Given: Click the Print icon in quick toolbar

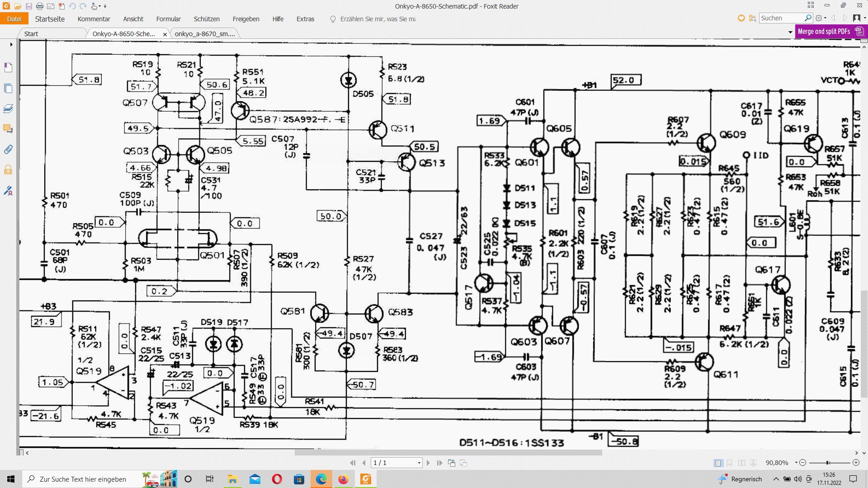Looking at the screenshot, I should pyautogui.click(x=39, y=6).
